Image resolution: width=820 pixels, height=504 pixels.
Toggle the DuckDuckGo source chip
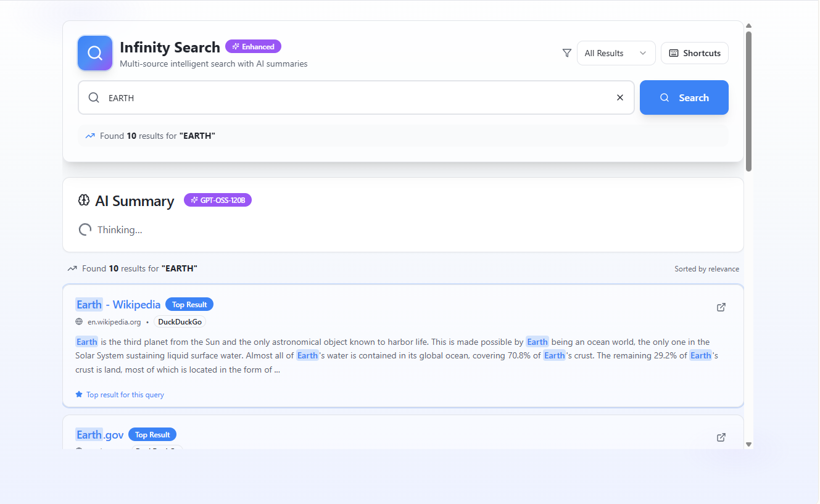pyautogui.click(x=180, y=321)
